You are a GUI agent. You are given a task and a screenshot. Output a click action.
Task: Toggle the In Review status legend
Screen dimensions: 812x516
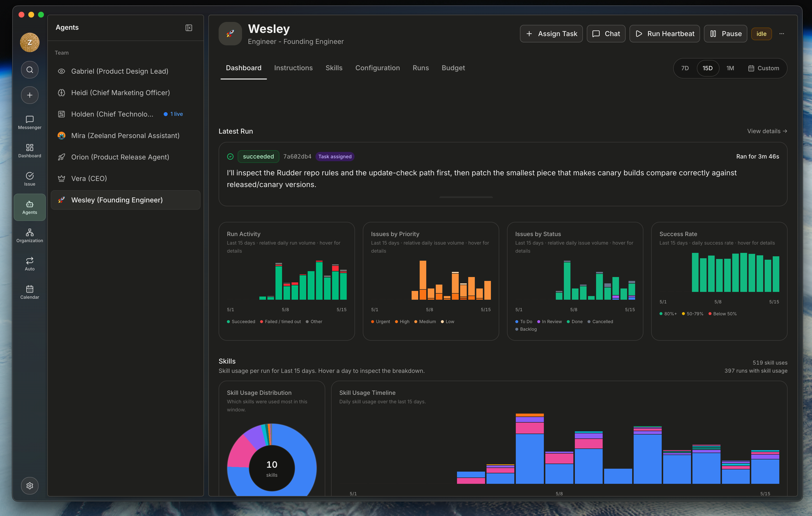click(x=549, y=322)
